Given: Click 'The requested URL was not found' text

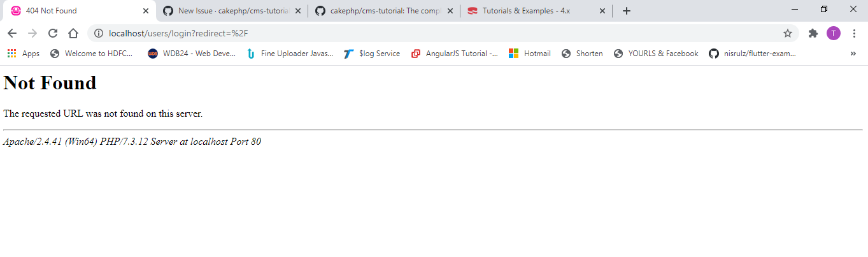Looking at the screenshot, I should tap(103, 114).
